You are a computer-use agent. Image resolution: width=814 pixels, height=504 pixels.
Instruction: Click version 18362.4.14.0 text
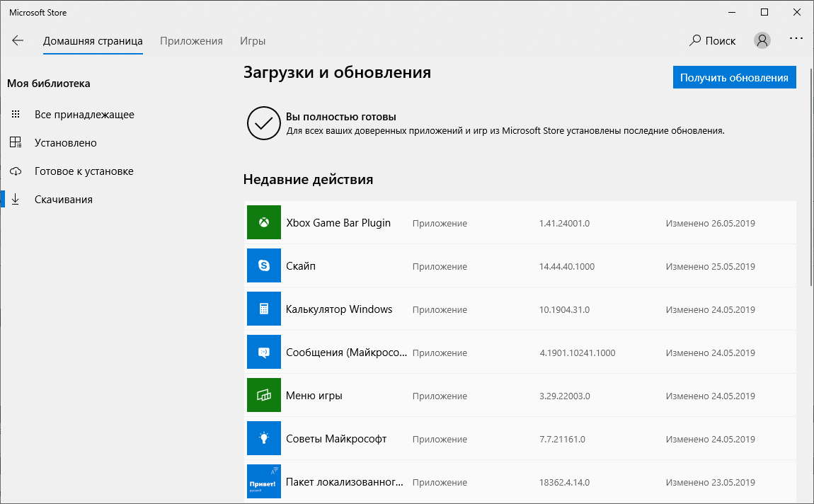pos(564,482)
